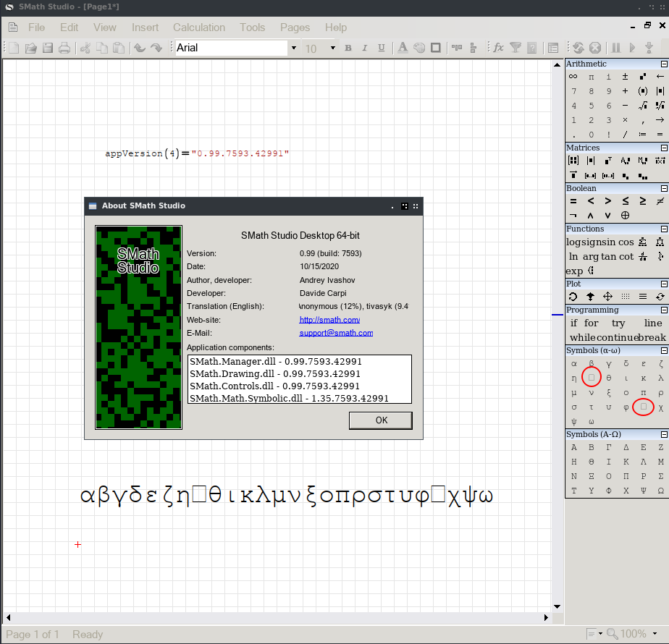
Task: Insert the infinity symbol from Arithmetic
Action: point(573,77)
